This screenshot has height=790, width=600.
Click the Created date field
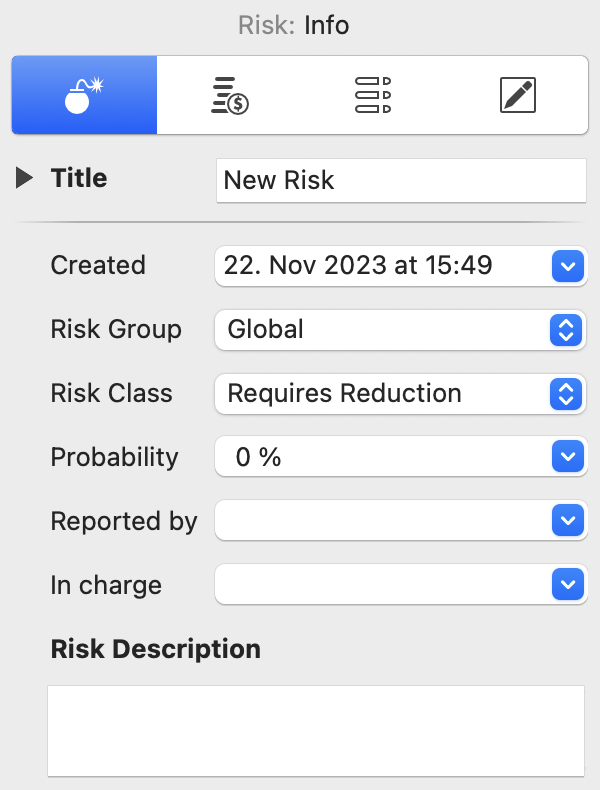380,266
